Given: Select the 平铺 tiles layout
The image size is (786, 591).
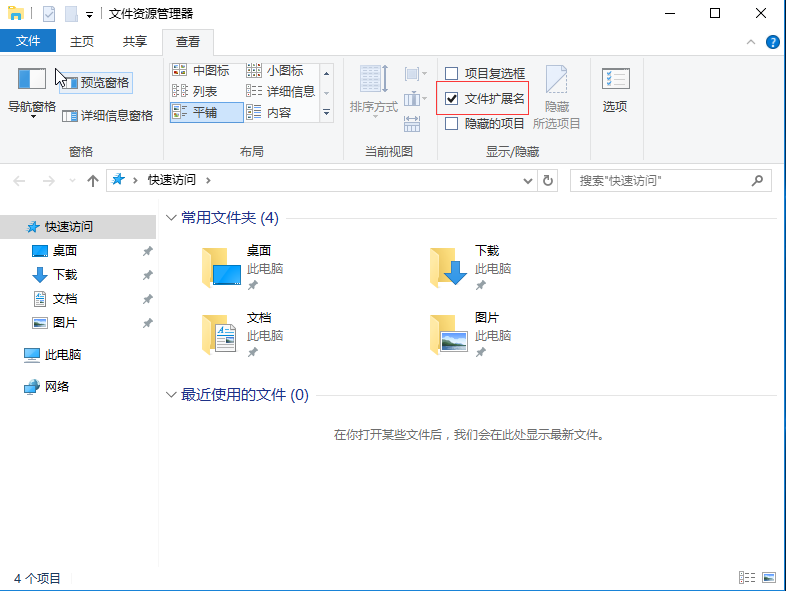Looking at the screenshot, I should [x=205, y=113].
